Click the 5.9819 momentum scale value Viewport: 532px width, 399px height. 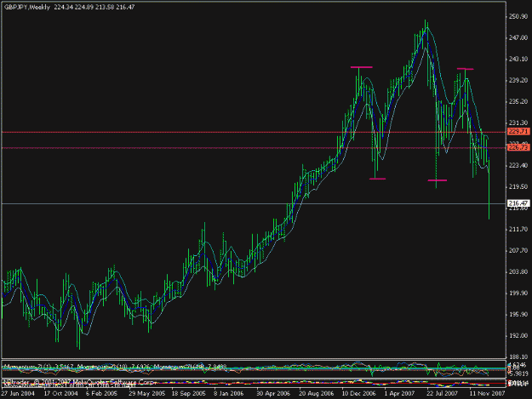pos(519,373)
